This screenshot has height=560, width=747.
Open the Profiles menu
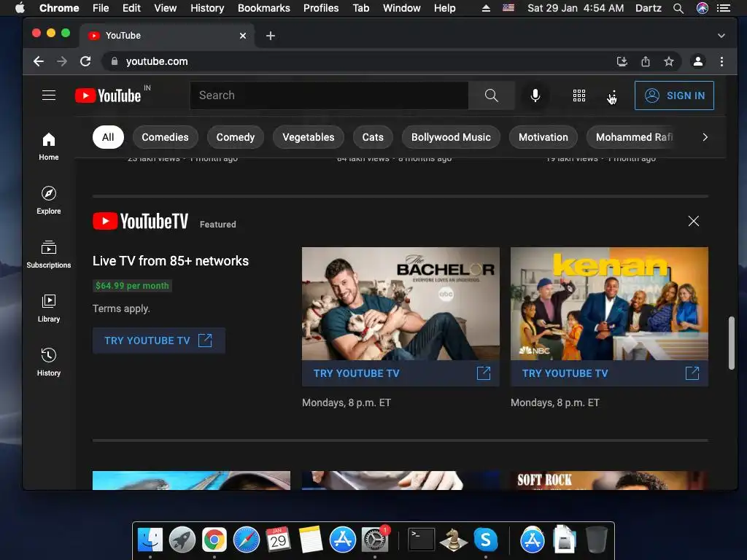[321, 8]
